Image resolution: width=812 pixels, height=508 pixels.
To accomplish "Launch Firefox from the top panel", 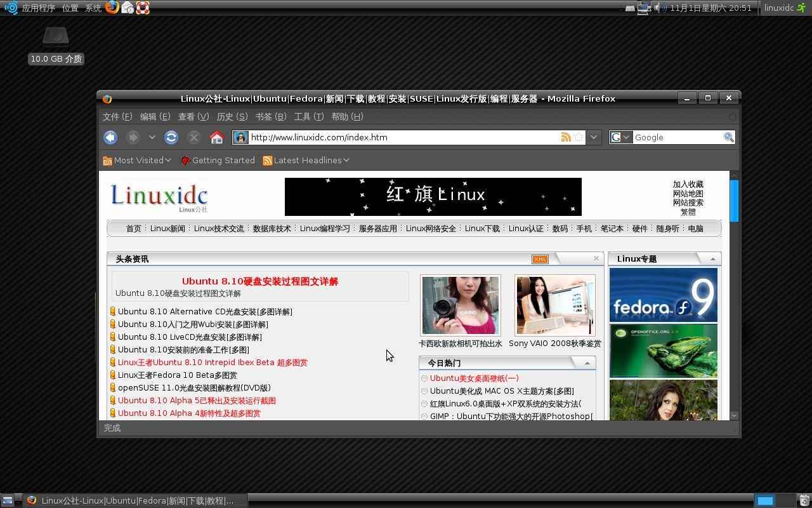I will click(x=112, y=8).
